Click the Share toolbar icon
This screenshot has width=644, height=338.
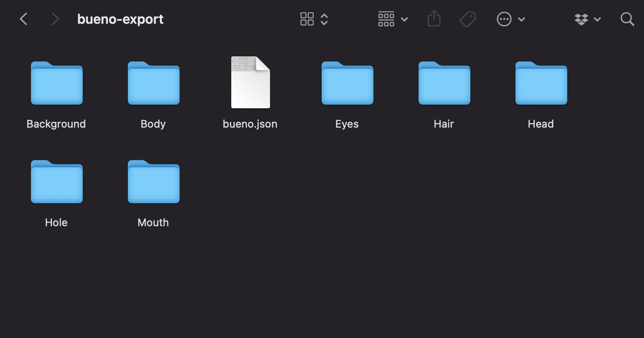click(434, 19)
